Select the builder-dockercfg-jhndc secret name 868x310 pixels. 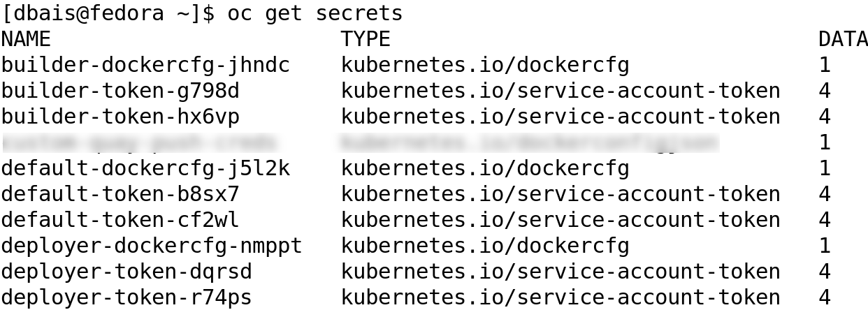(x=145, y=65)
